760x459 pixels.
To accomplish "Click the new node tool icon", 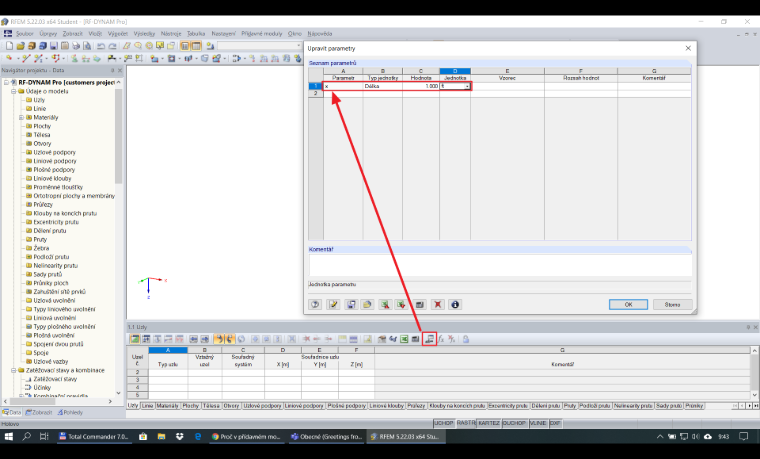I will 9,58.
